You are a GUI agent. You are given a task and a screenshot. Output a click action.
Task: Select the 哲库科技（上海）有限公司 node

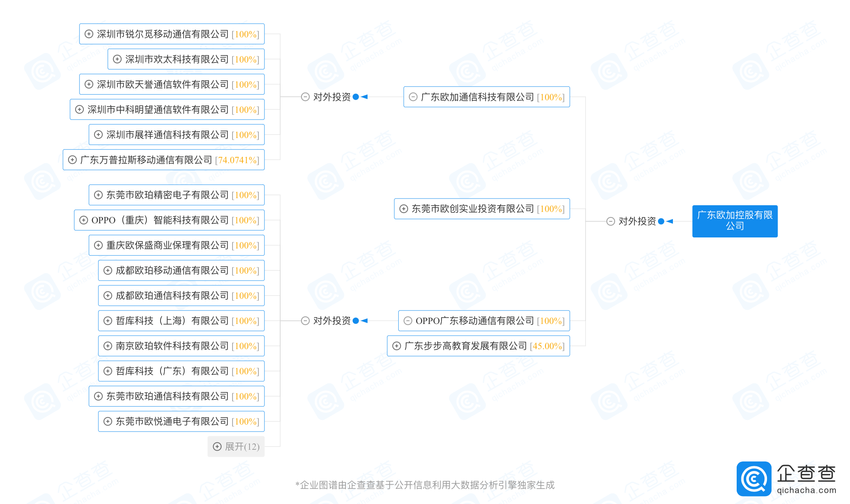click(x=181, y=321)
